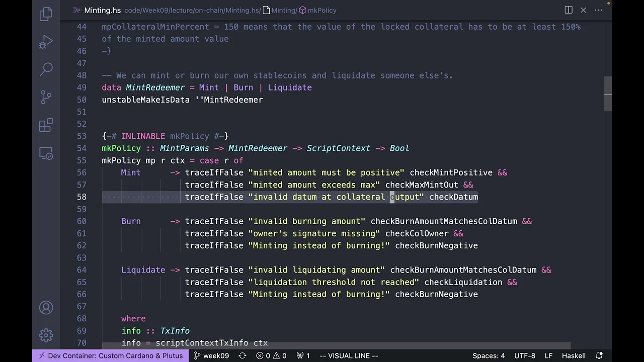Open the Search view
644x362 pixels.
point(46,69)
